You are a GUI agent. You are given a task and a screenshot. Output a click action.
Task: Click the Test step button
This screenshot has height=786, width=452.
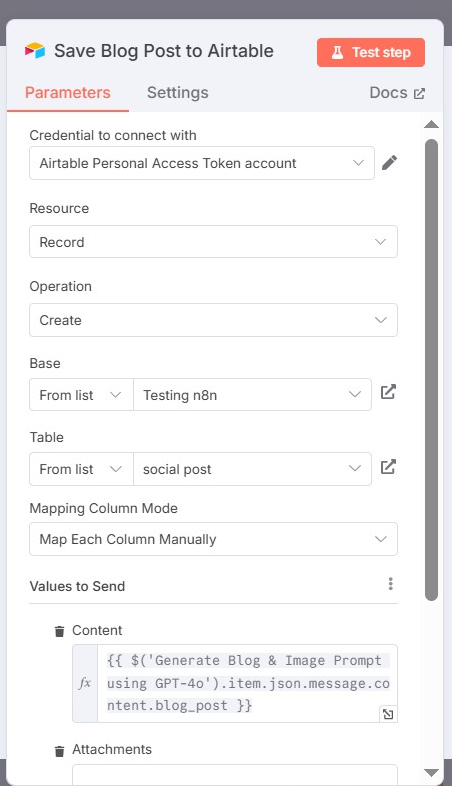pos(371,52)
